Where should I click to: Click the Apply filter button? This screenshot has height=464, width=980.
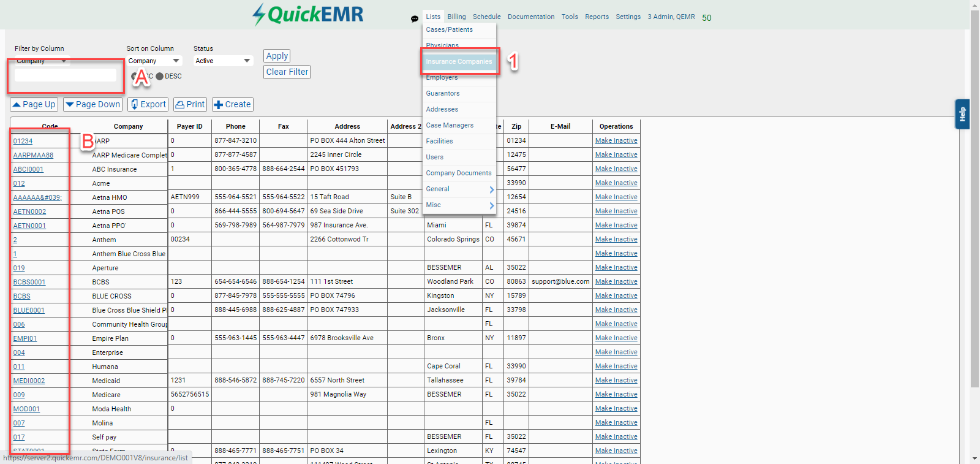277,56
